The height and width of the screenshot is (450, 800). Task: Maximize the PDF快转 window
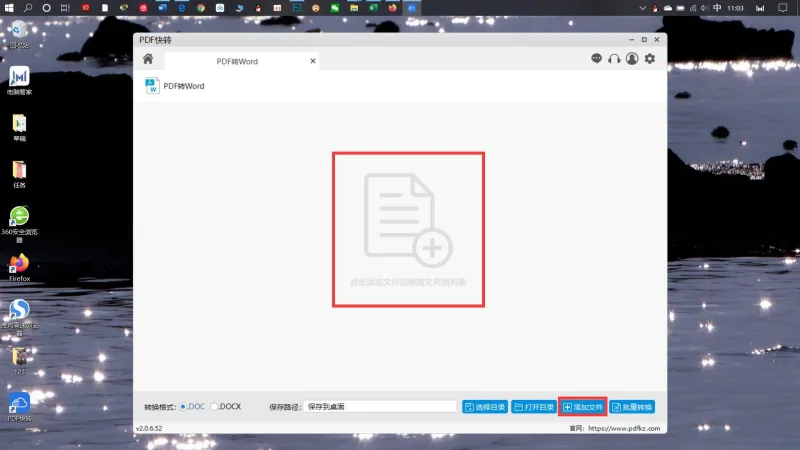(x=644, y=39)
